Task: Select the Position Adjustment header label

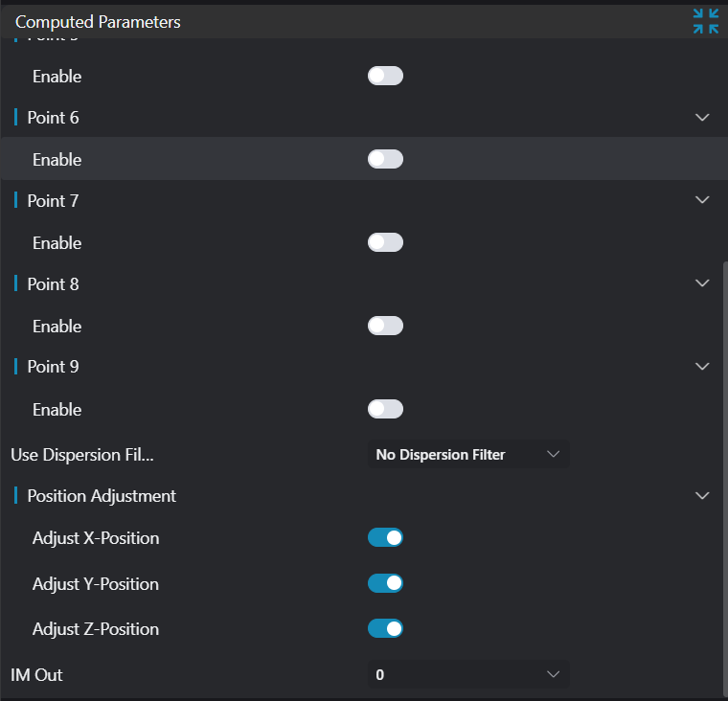Action: click(x=102, y=496)
